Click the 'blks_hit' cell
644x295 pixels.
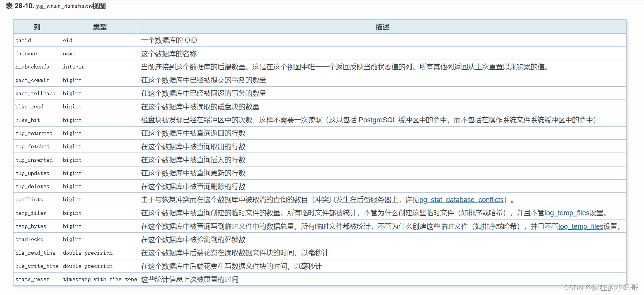tap(37, 120)
